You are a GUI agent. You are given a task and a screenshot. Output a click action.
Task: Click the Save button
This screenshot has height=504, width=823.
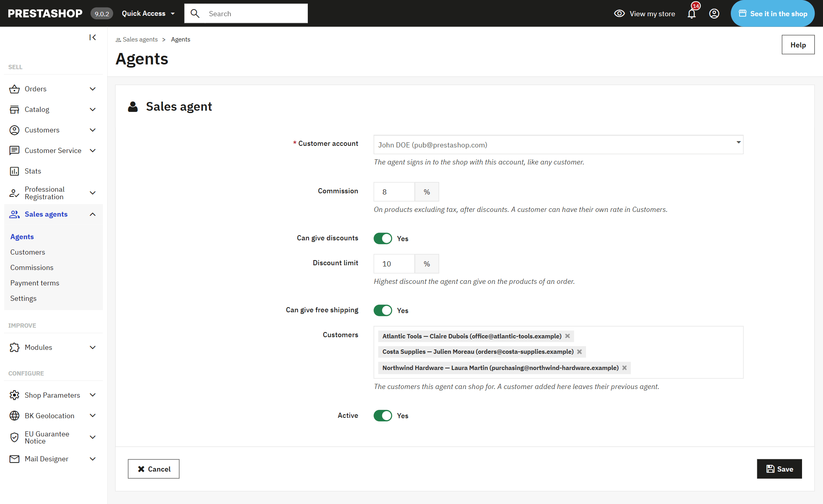pos(779,469)
